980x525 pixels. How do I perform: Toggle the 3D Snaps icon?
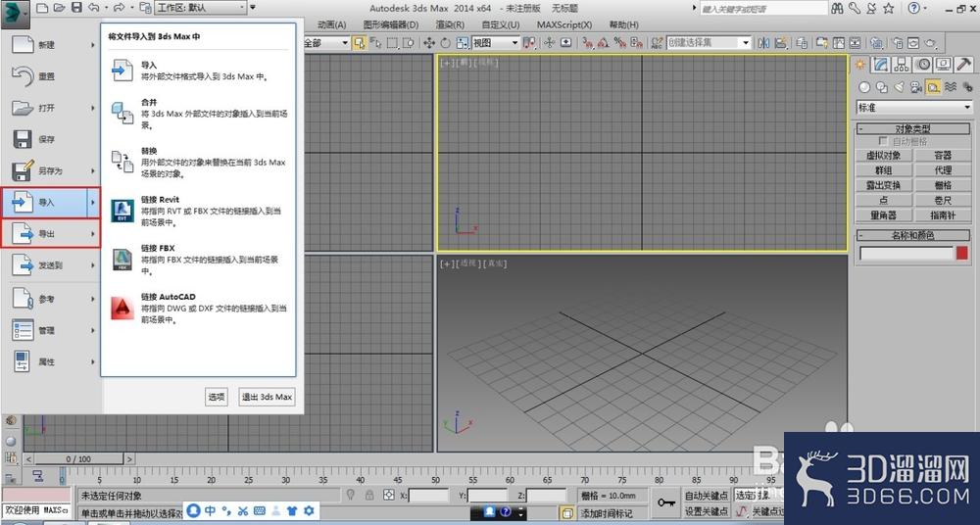(587, 42)
